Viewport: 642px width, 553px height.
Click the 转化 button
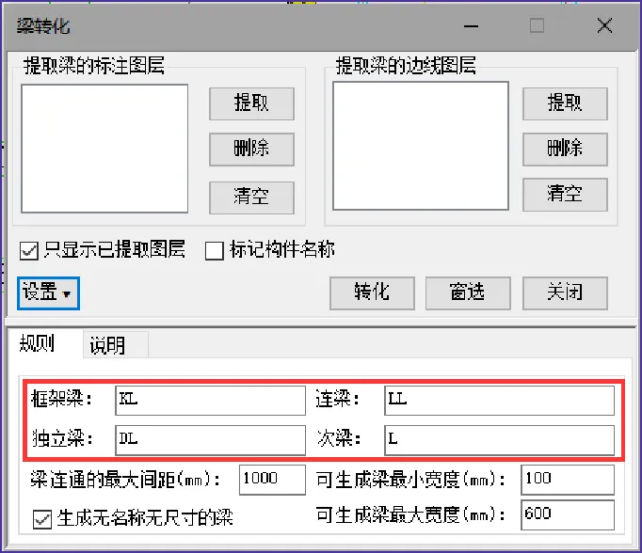click(371, 292)
